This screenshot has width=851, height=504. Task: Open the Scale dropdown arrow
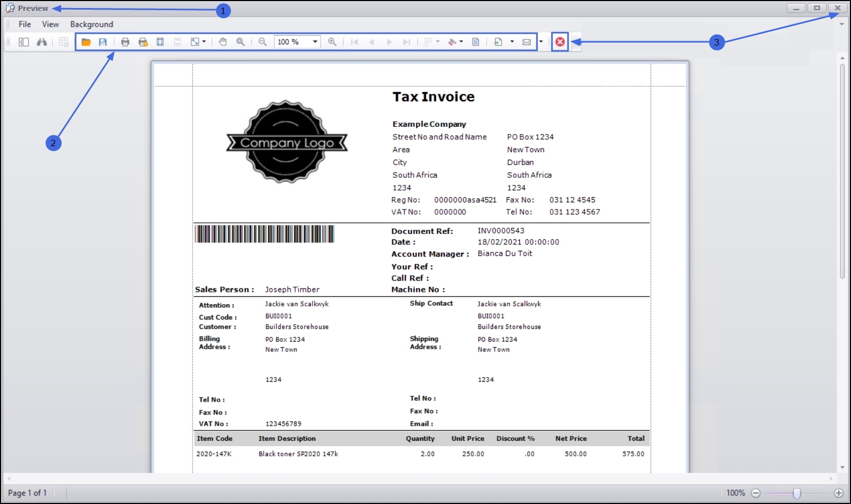pos(204,42)
